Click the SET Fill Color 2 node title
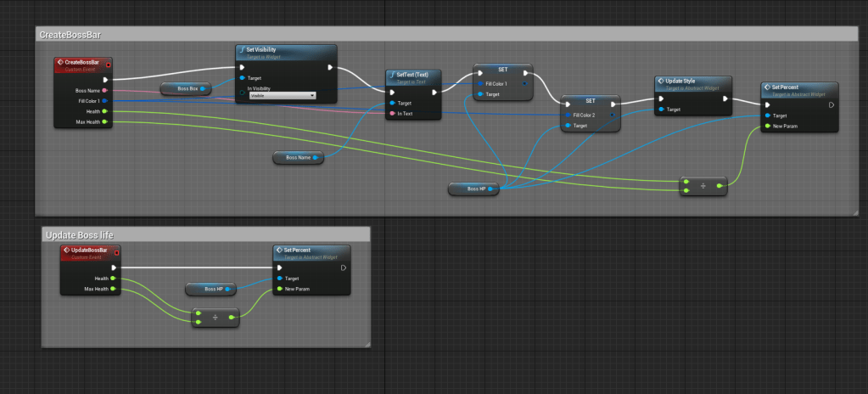 pyautogui.click(x=590, y=101)
